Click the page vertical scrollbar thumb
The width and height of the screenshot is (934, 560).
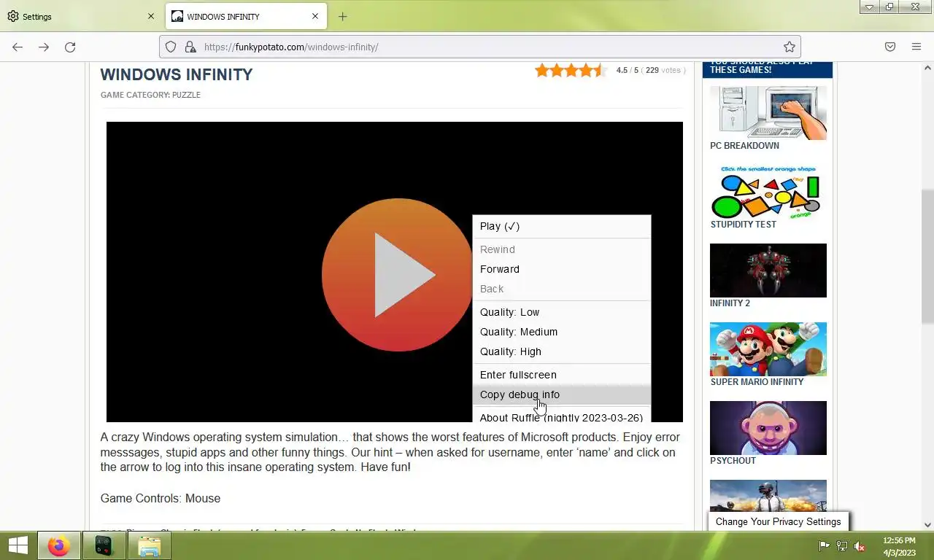point(927,256)
